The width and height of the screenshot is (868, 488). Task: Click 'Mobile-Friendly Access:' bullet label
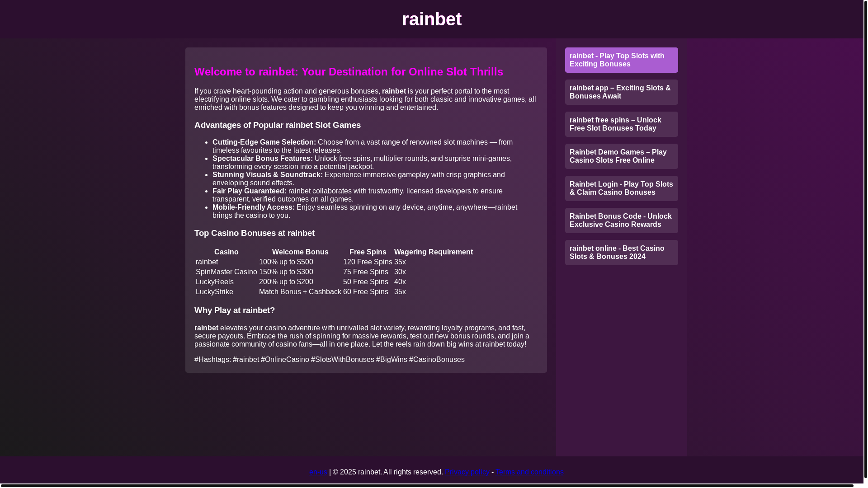coord(254,207)
